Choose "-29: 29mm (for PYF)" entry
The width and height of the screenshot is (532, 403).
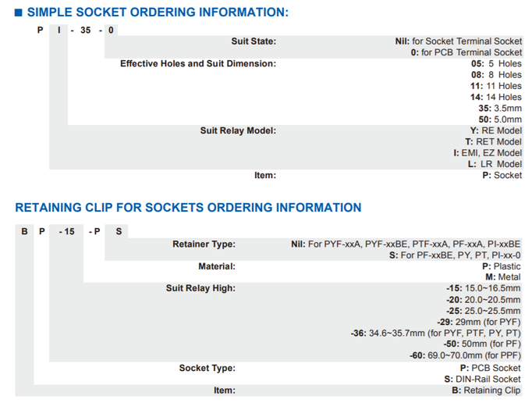point(477,322)
